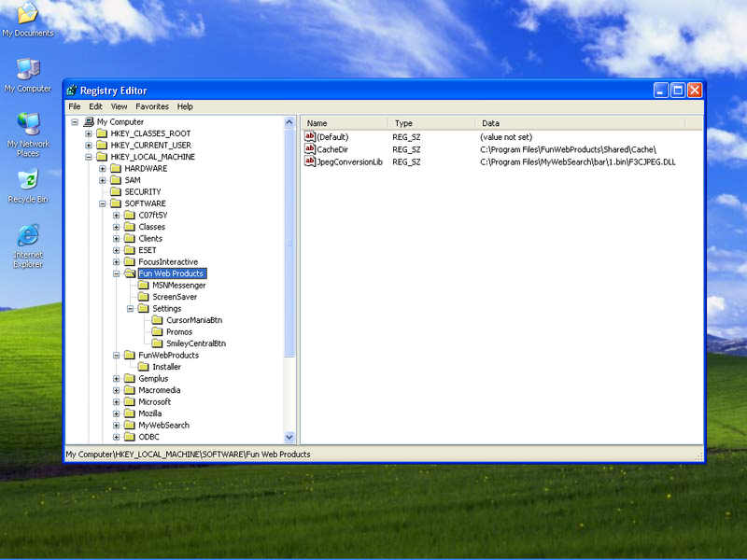747x560 pixels.
Task: Expand the Microsoft key
Action: tap(116, 402)
